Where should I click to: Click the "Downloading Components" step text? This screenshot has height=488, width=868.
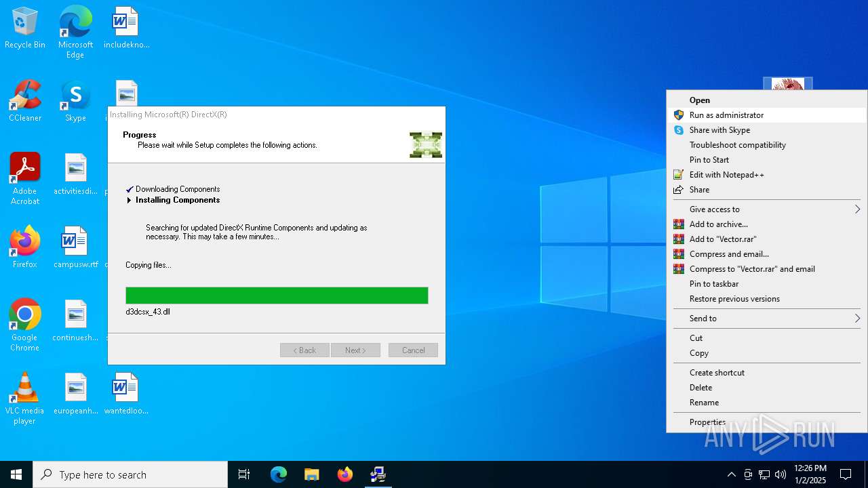[x=178, y=189]
